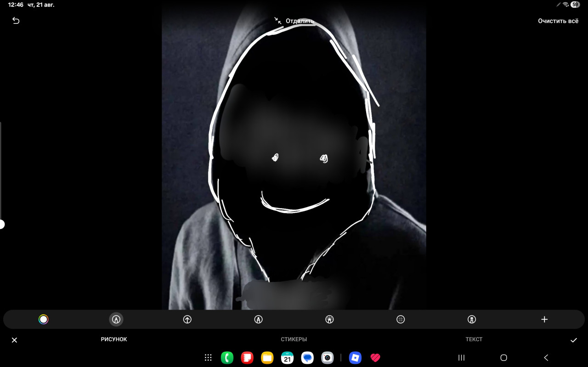Image resolution: width=588 pixels, height=367 pixels.
Task: Select the pen brush tool
Action: click(116, 319)
